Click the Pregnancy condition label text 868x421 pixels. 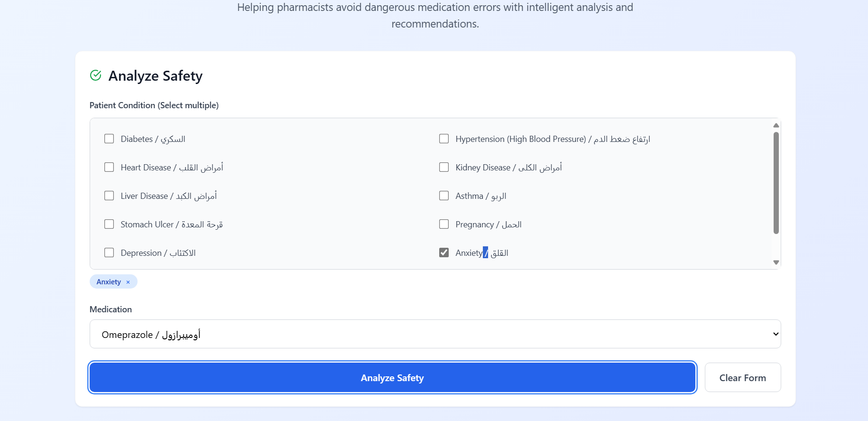point(488,225)
